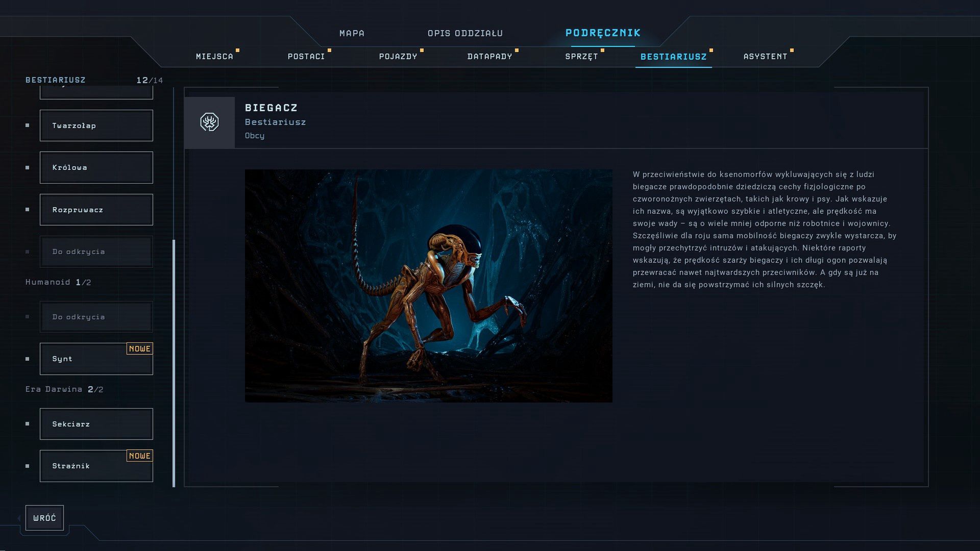Screen dimensions: 980x551
Task: Click the Humanoid 1/2 section header
Action: coord(58,282)
